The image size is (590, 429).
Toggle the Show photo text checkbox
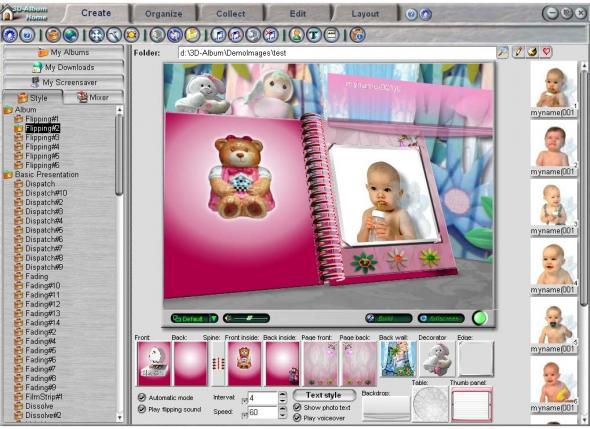click(x=297, y=407)
